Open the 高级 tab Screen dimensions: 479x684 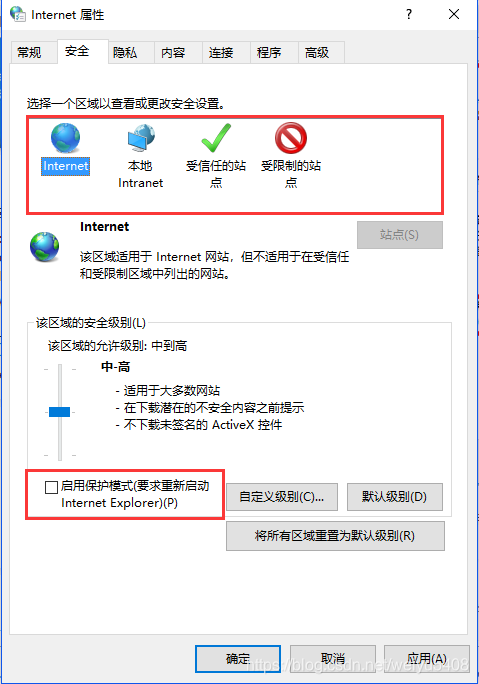pos(317,53)
